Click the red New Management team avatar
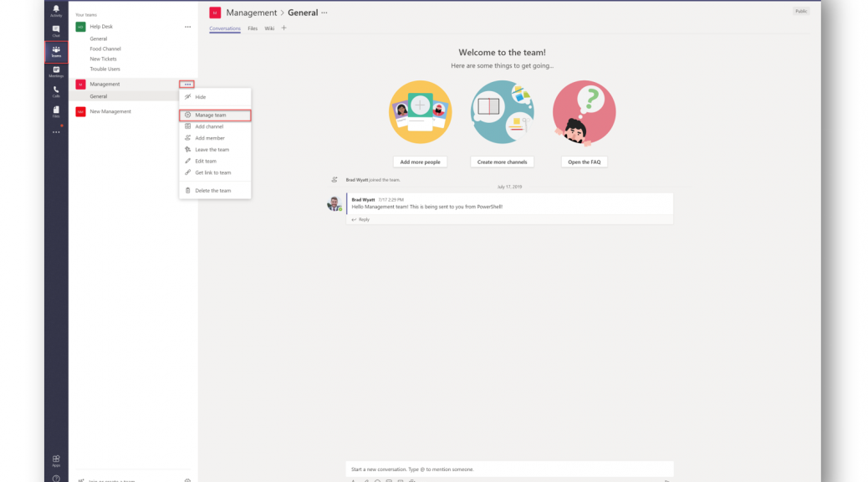This screenshot has width=868, height=482. [x=81, y=112]
